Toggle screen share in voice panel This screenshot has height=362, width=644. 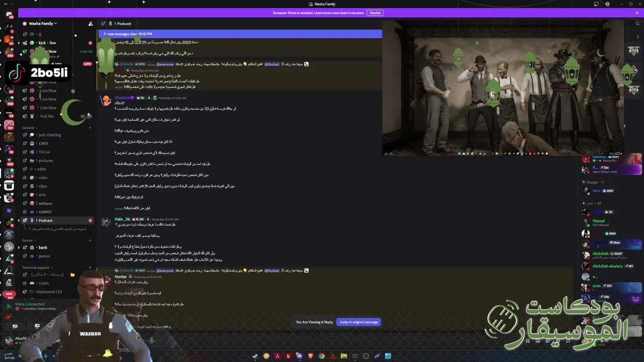point(37,326)
